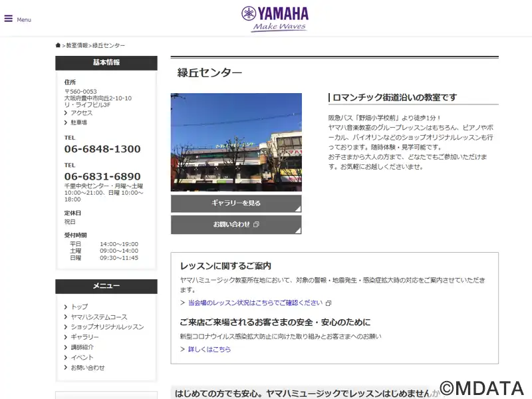
Task: Click the 緑丘センター breadcrumb text
Action: [x=108, y=45]
